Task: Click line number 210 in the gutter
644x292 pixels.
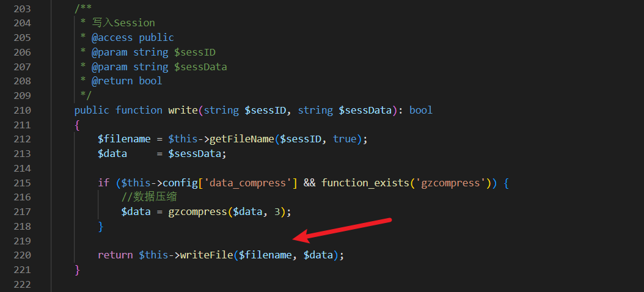Action: (x=22, y=110)
